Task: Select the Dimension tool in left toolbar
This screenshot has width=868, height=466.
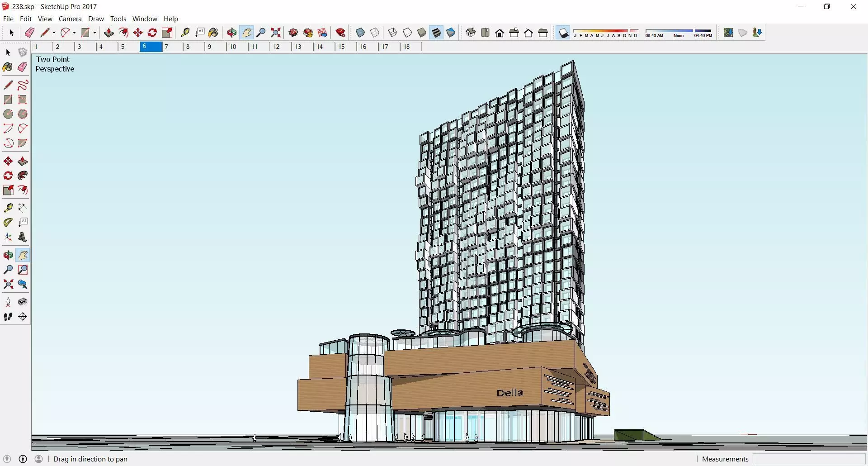Action: 23,208
